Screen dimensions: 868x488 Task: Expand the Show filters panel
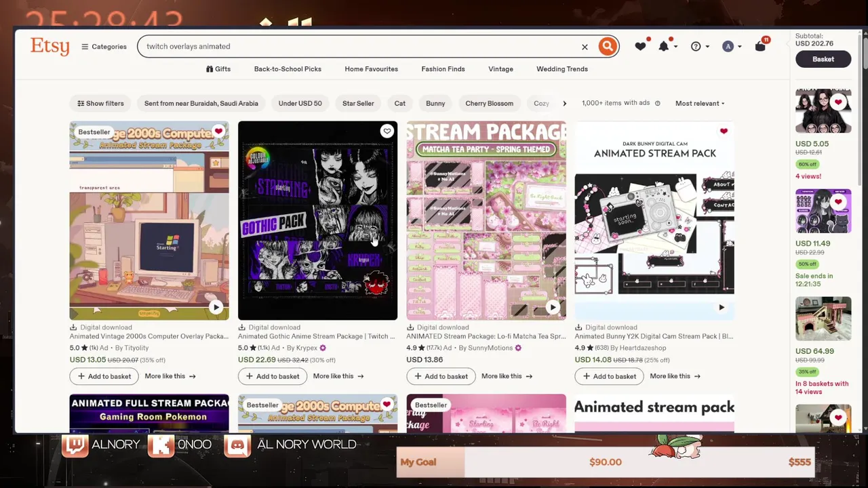[x=100, y=104]
